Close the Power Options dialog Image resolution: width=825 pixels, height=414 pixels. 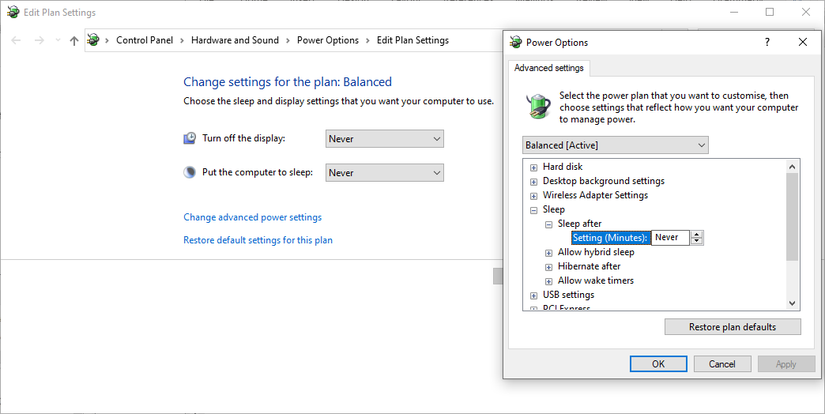point(802,42)
